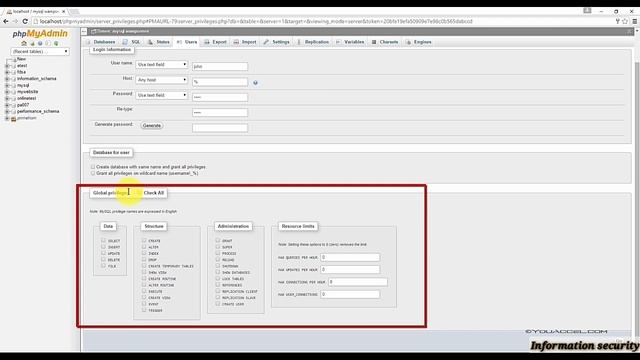Screen dimensions: 640x360
Task: Open the Host 'Any host' dropdown
Action: (x=162, y=80)
